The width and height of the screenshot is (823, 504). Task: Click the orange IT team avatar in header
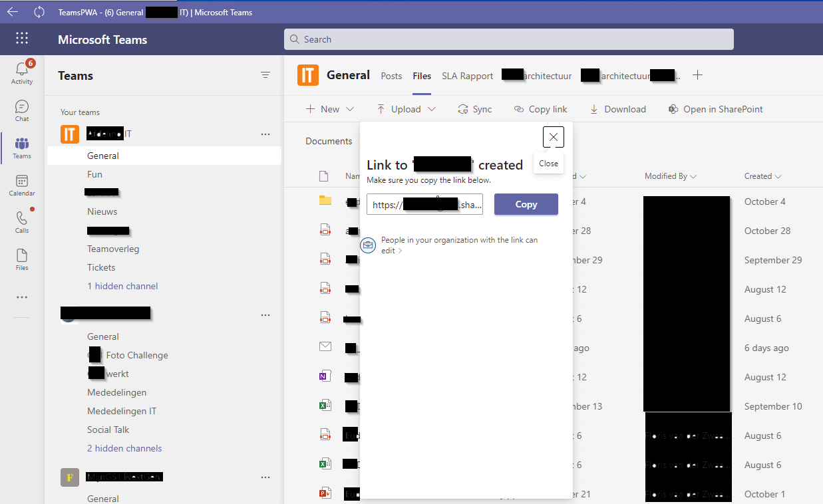pos(308,75)
